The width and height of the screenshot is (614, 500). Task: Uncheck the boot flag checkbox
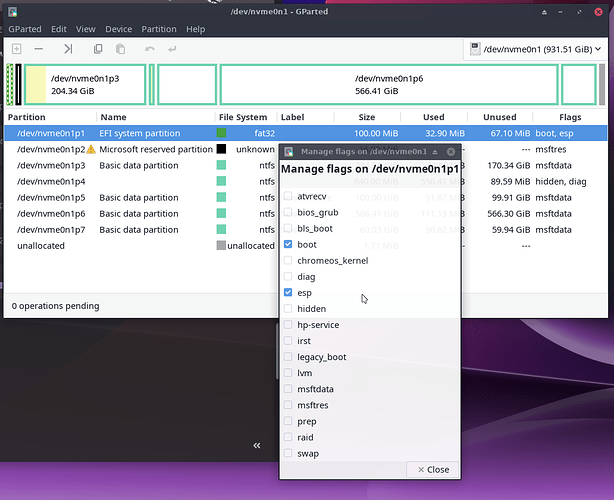(288, 244)
